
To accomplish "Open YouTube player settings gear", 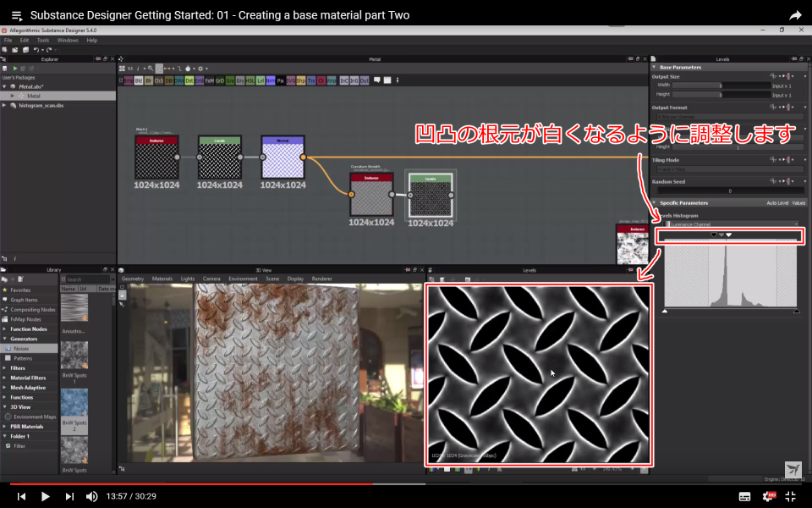I will pos(768,496).
